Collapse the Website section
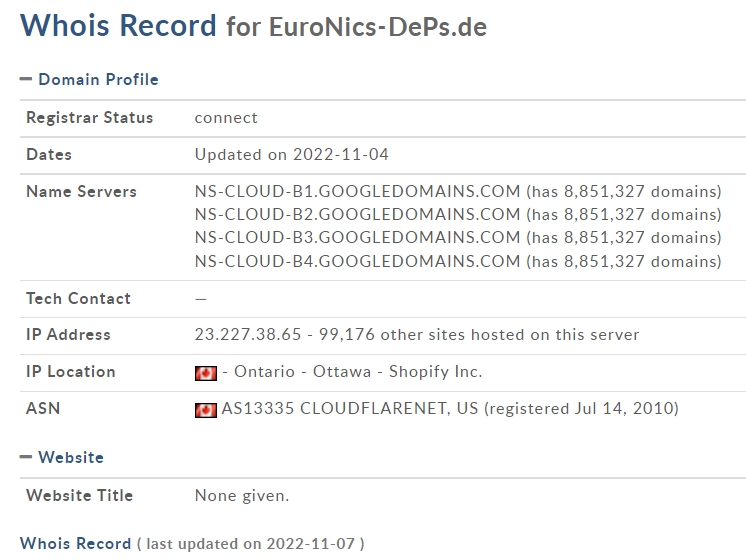 tap(26, 457)
